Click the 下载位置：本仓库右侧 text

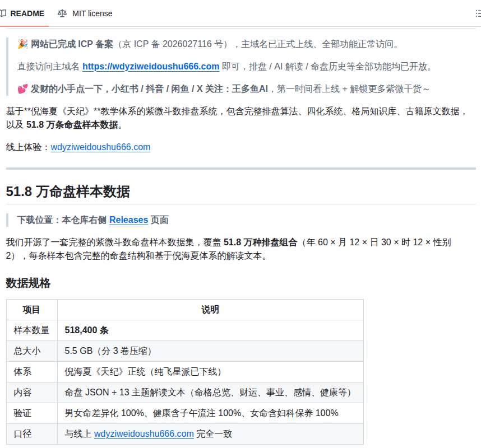click(62, 220)
